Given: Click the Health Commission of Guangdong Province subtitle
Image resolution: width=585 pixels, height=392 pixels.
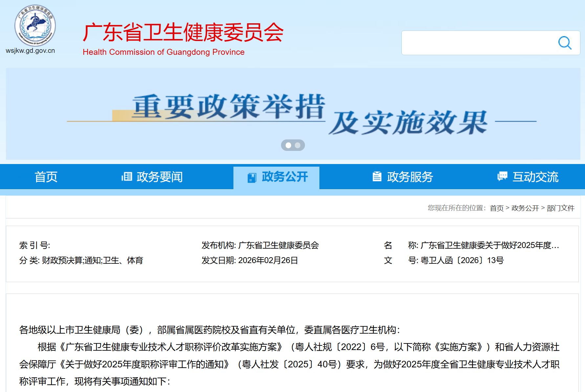Looking at the screenshot, I should point(163,52).
